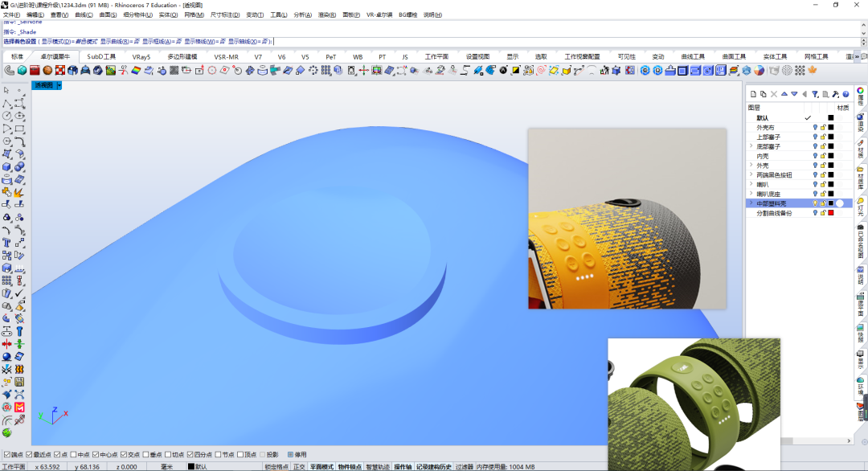Open the layer filter funnel icon

[x=815, y=94]
